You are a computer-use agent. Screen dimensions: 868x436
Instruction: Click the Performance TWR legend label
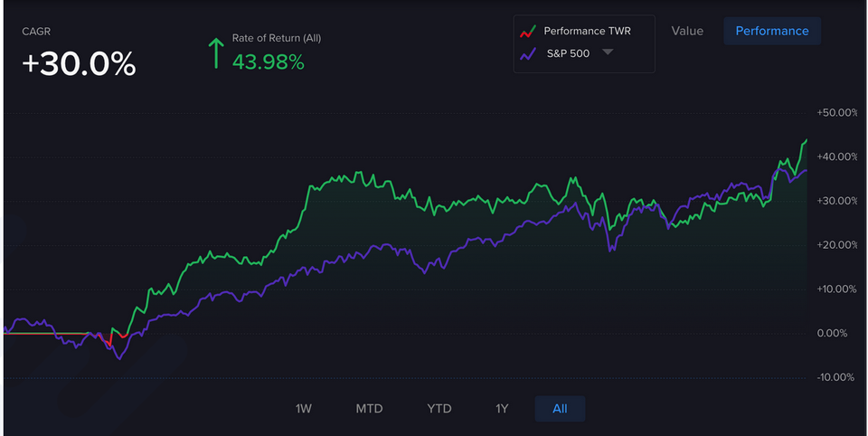point(587,31)
